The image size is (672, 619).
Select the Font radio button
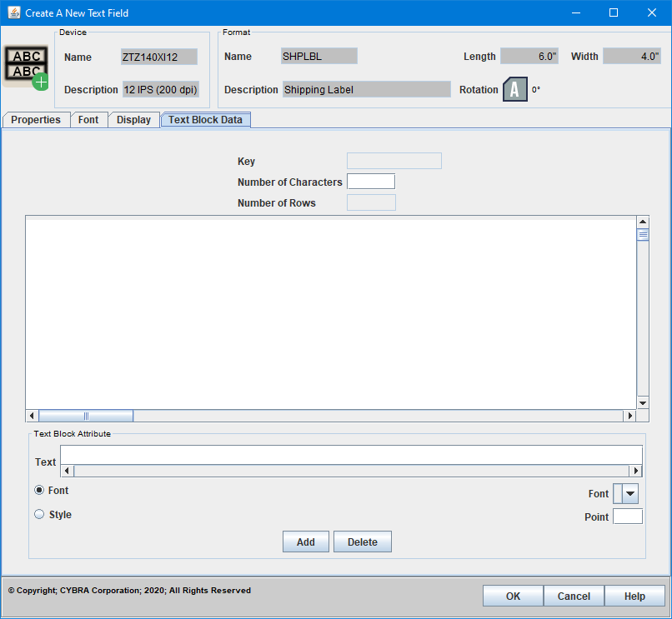pyautogui.click(x=39, y=491)
